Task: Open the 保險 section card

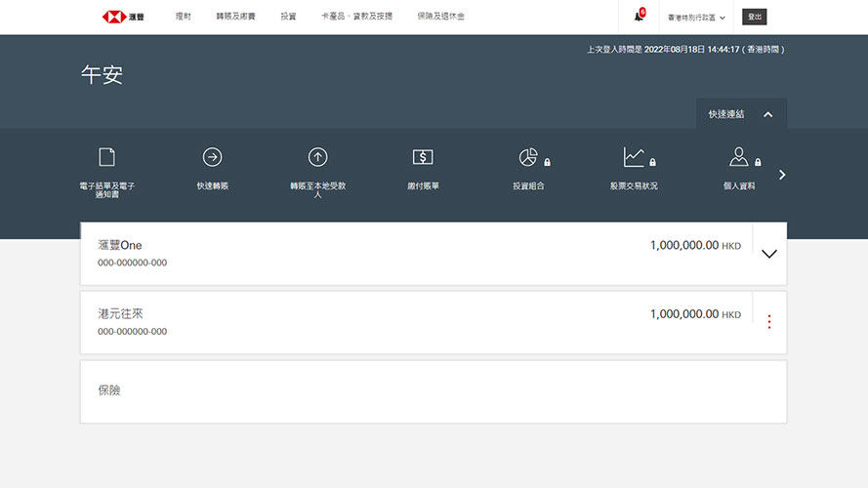Action: (434, 391)
